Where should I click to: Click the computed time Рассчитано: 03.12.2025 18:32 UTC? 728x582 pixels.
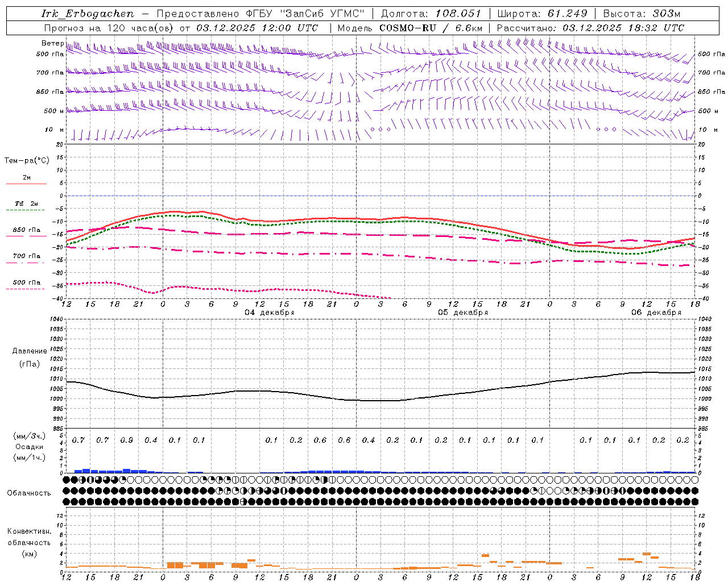590,28
